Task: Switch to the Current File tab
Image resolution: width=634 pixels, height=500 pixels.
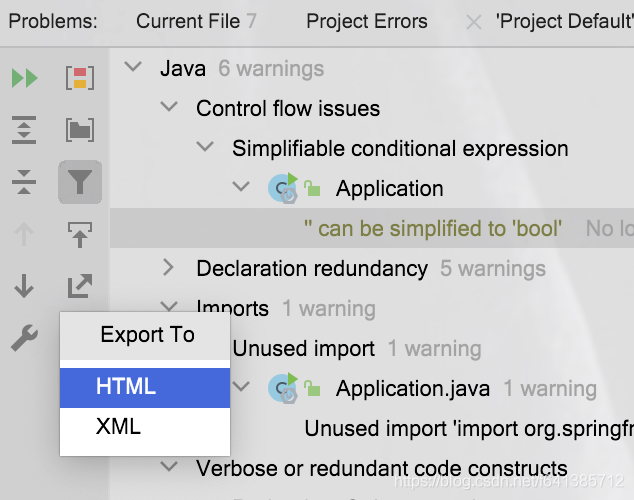Action: point(196,21)
